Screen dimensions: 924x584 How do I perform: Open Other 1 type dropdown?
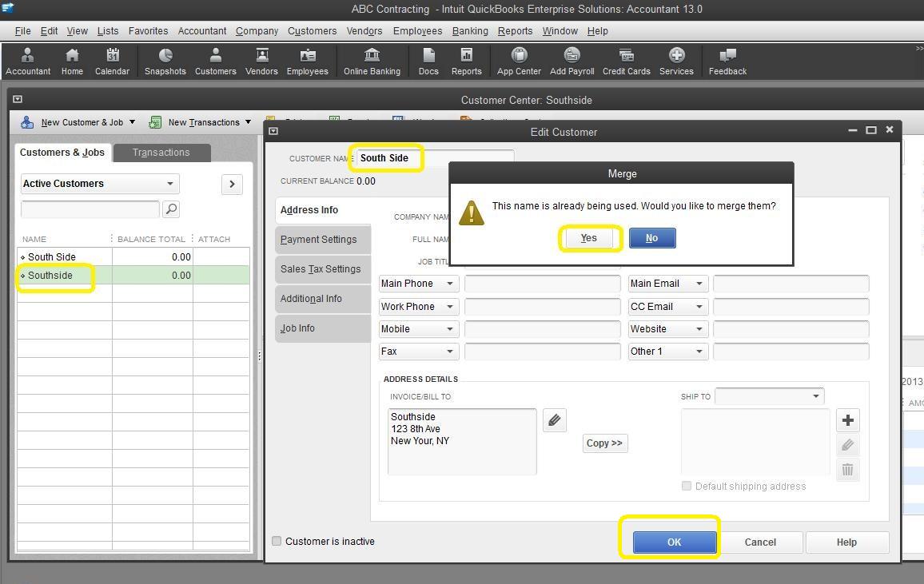coord(667,352)
